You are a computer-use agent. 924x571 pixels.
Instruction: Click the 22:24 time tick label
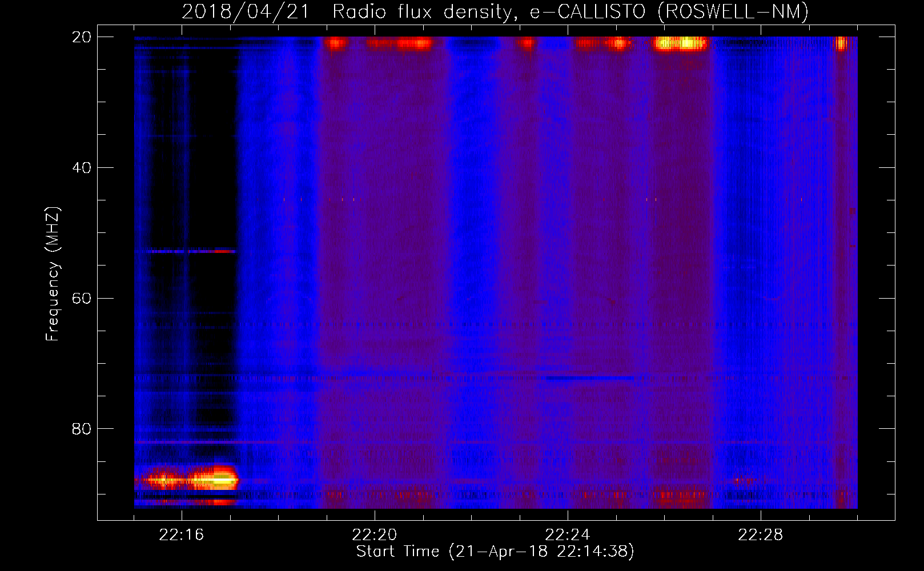point(568,535)
